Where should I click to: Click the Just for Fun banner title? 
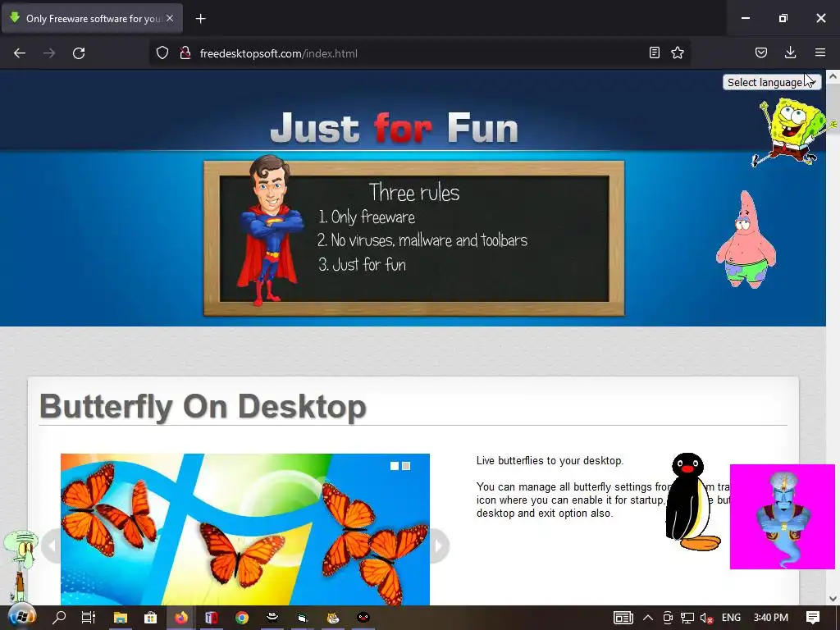coord(395,129)
